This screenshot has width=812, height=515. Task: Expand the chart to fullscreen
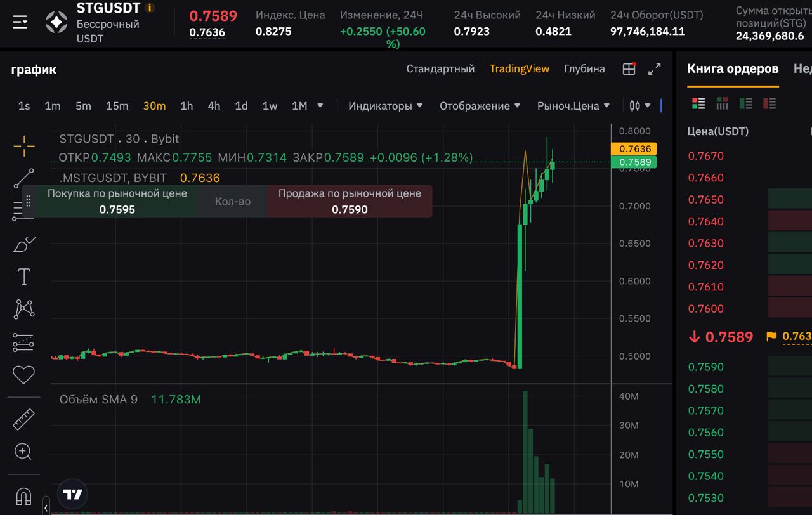click(x=655, y=69)
